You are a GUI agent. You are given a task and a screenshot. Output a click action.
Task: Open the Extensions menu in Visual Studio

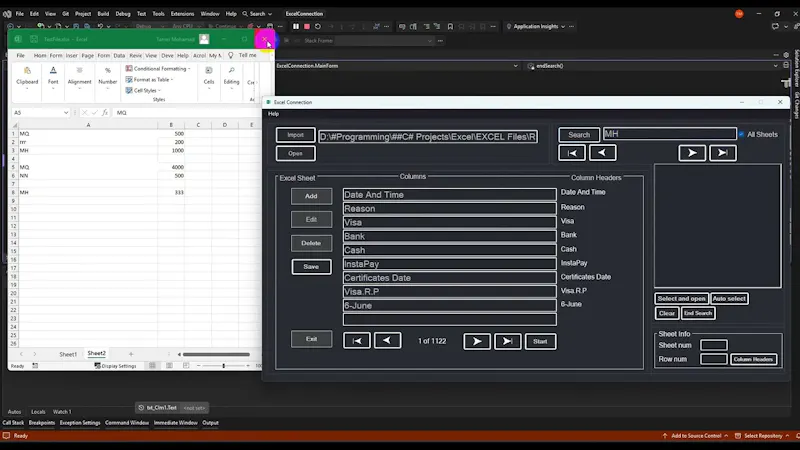tap(182, 14)
